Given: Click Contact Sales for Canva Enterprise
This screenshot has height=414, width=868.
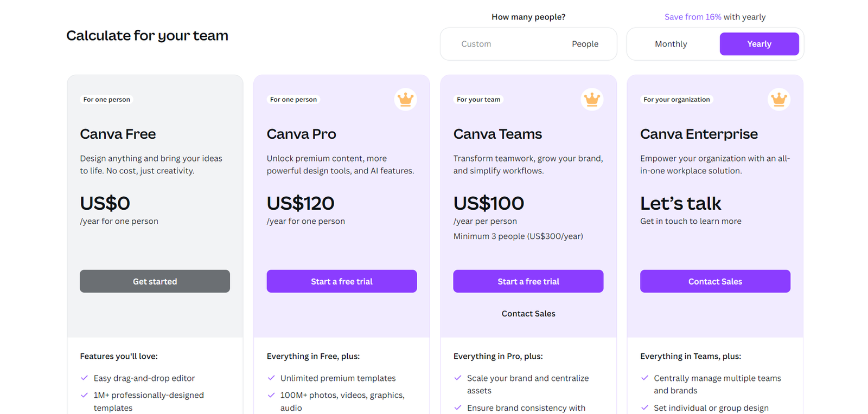Looking at the screenshot, I should tap(715, 281).
